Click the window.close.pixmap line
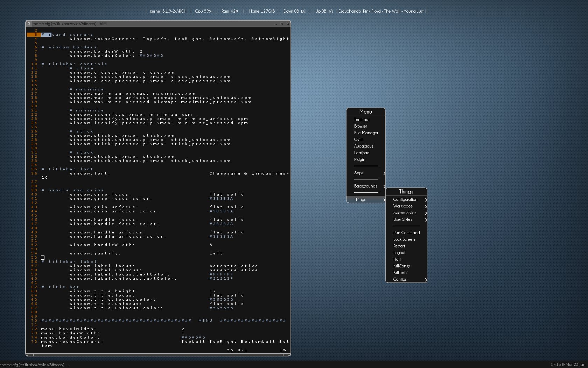 click(122, 73)
